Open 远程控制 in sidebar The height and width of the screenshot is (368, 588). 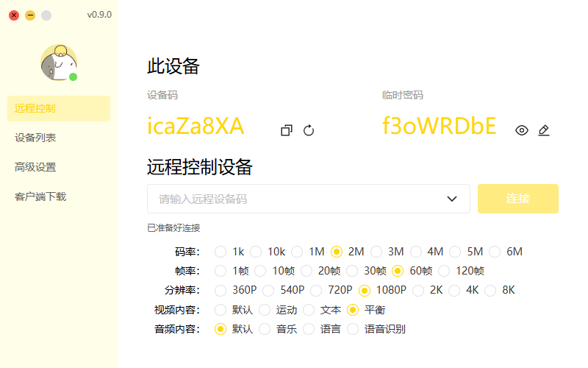tap(59, 108)
